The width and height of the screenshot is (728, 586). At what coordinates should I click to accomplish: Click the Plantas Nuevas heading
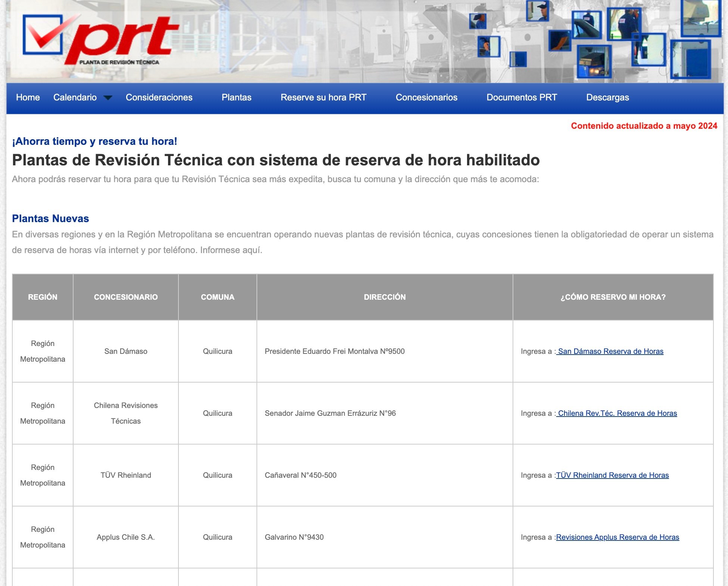pyautogui.click(x=50, y=218)
